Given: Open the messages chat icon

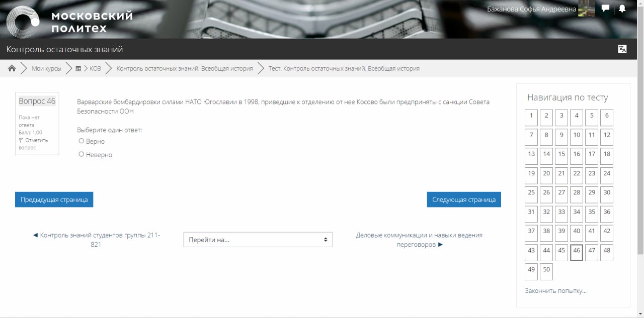Looking at the screenshot, I should (605, 9).
